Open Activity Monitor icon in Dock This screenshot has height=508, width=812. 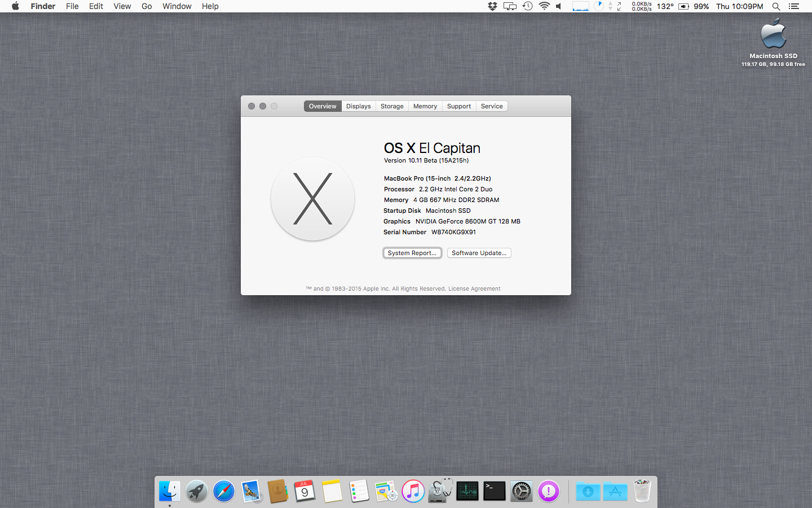(x=467, y=491)
